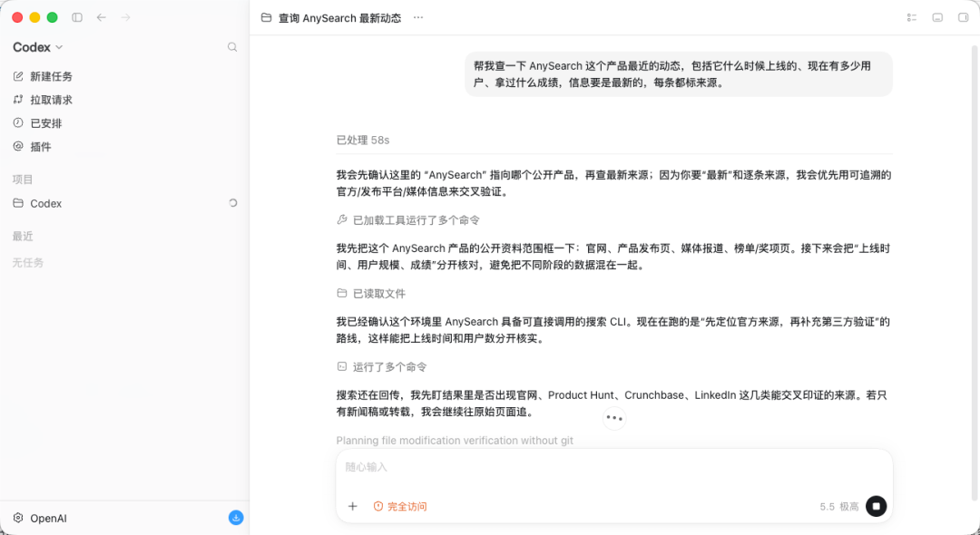Expand the 运行了多个命令 step
This screenshot has height=535, width=980.
[x=381, y=367]
